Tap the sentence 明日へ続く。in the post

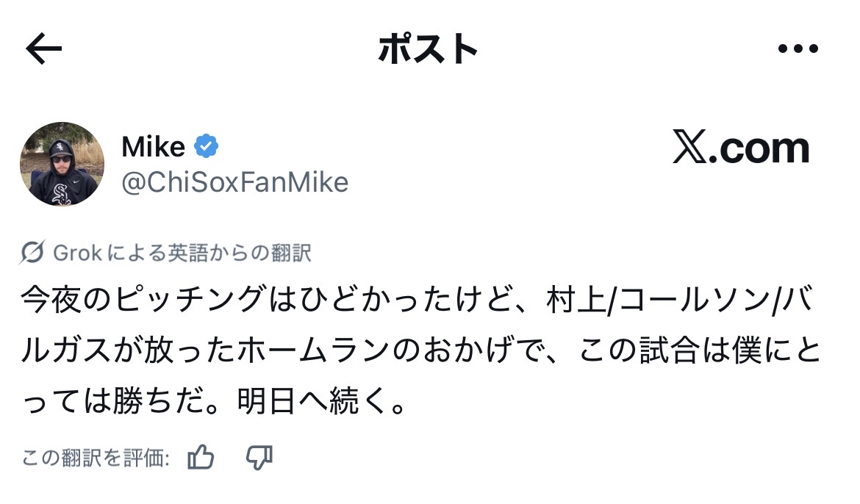pos(322,403)
